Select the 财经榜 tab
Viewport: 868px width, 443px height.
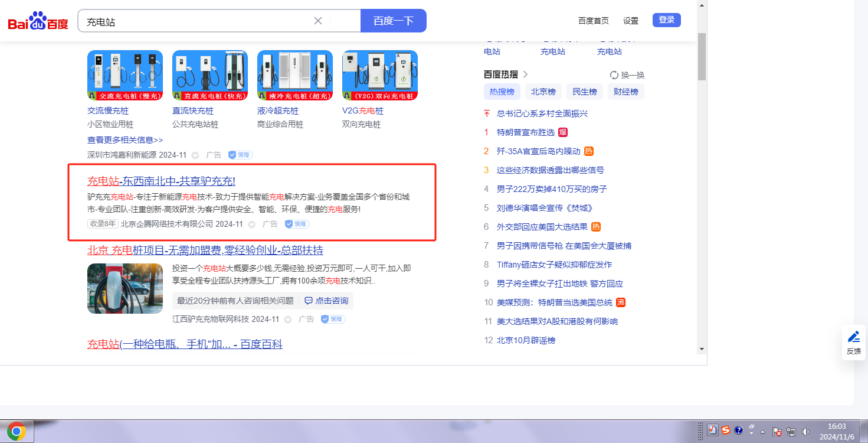coord(626,92)
